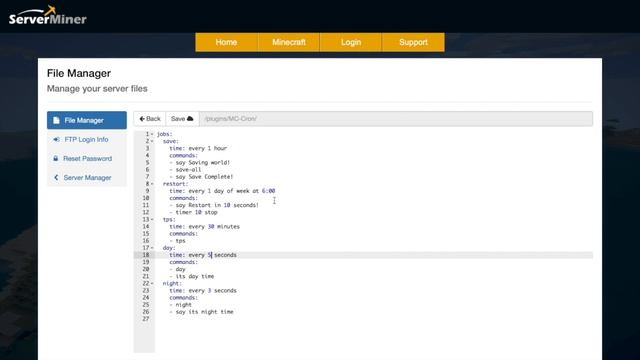Click the FTP Login Info sign-in icon
The image size is (640, 360).
click(56, 140)
